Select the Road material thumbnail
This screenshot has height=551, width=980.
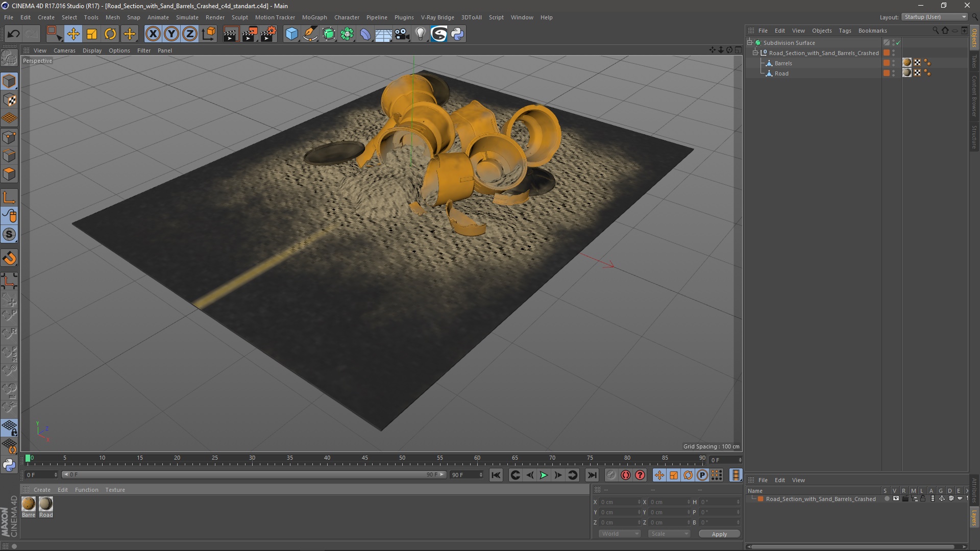click(x=46, y=504)
